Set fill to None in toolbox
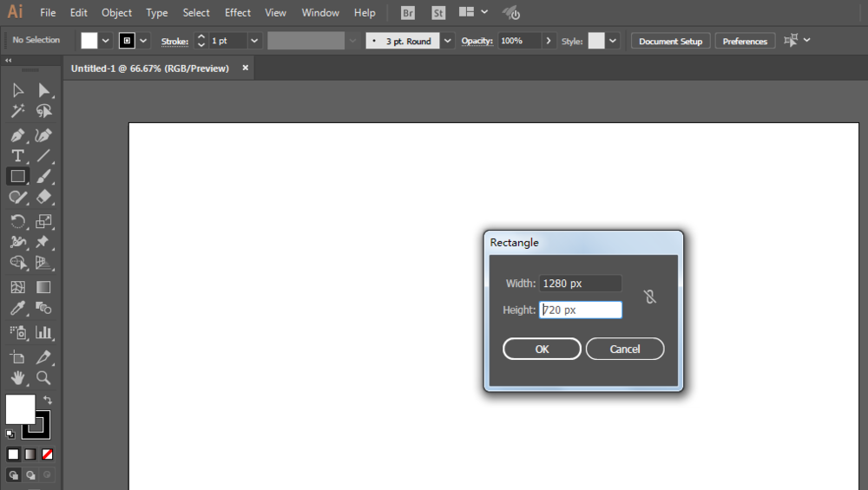This screenshot has height=490, width=868. coord(48,454)
